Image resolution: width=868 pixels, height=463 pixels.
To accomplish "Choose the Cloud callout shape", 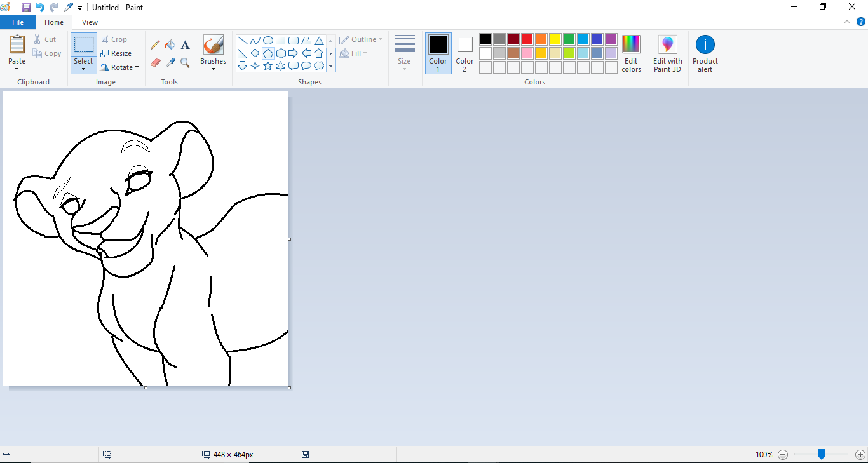I will [x=319, y=65].
